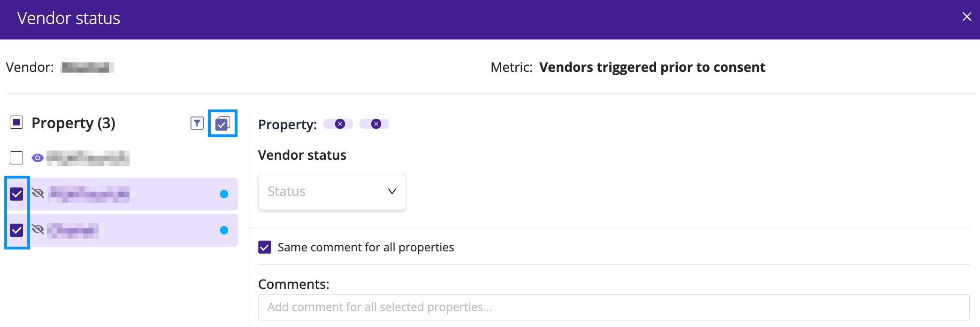
Task: Uncheck the second property's checkbox
Action: pyautogui.click(x=16, y=194)
